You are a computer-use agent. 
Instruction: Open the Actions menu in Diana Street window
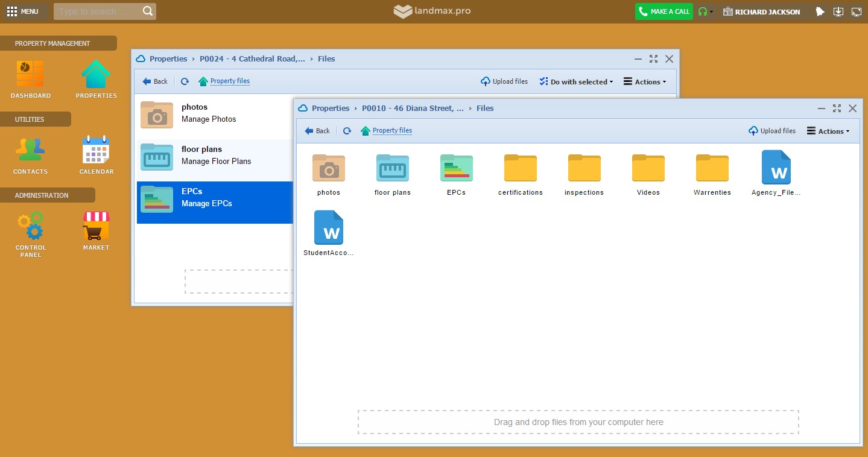coord(828,131)
